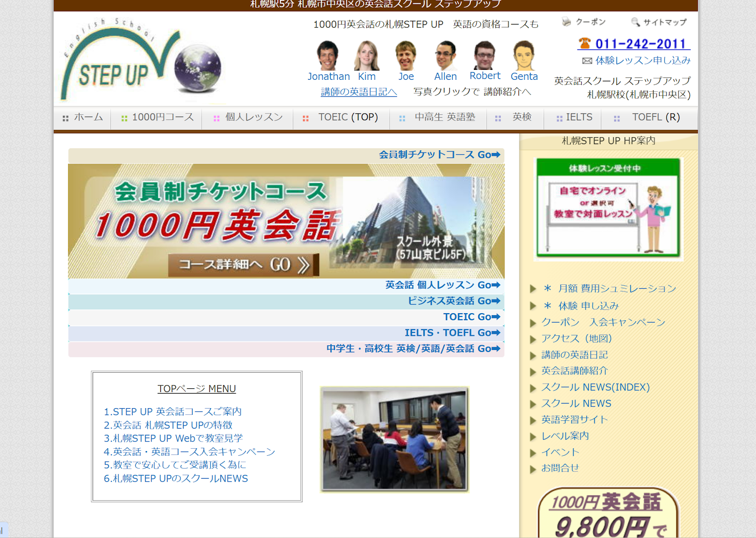Open 4.英会話・英語コース入会キャンペーン
Viewport: 756px width, 538px height.
click(x=189, y=452)
